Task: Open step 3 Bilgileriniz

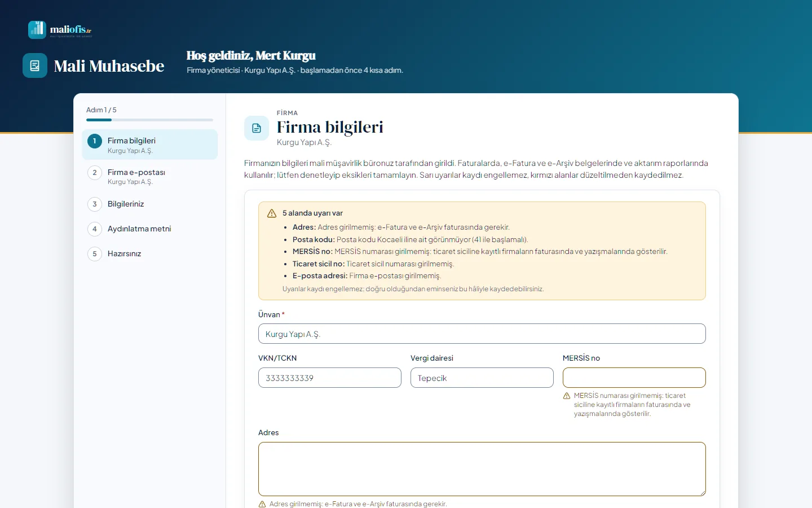Action: click(150, 204)
